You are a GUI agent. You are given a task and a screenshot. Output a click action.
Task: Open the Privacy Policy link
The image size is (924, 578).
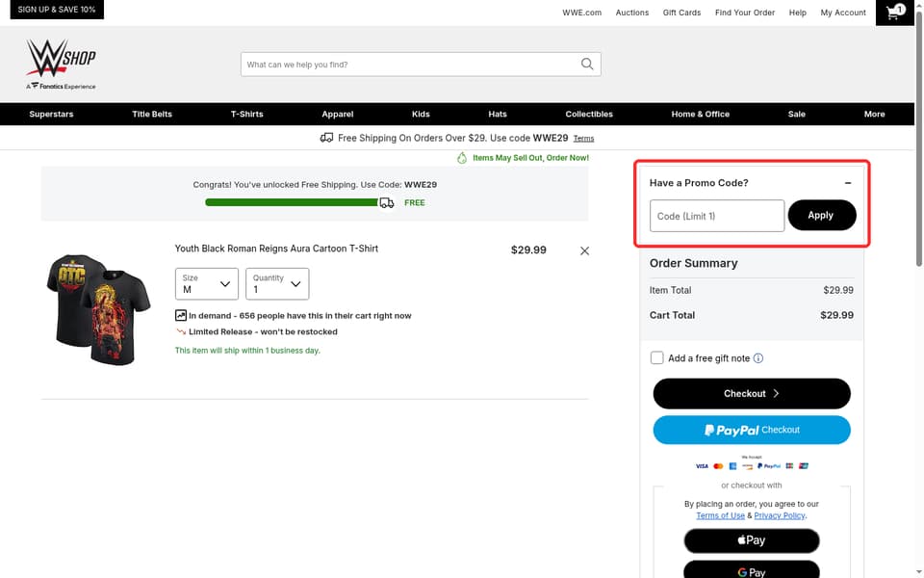tap(780, 515)
